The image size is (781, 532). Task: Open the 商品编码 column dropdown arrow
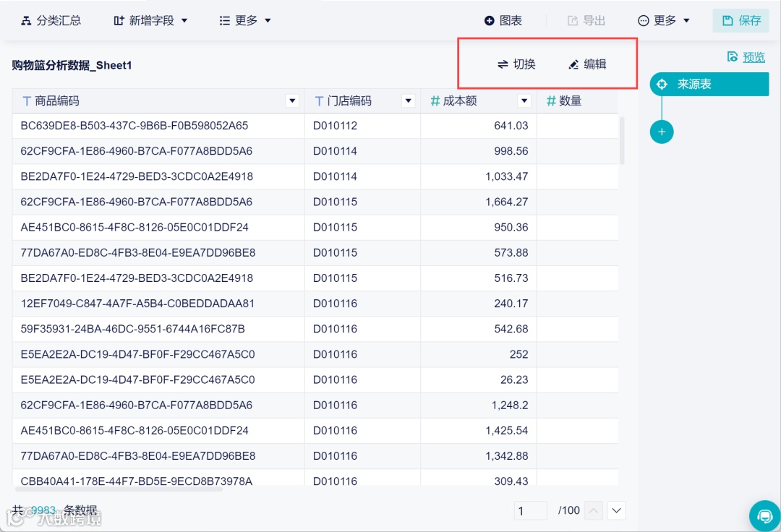[292, 100]
